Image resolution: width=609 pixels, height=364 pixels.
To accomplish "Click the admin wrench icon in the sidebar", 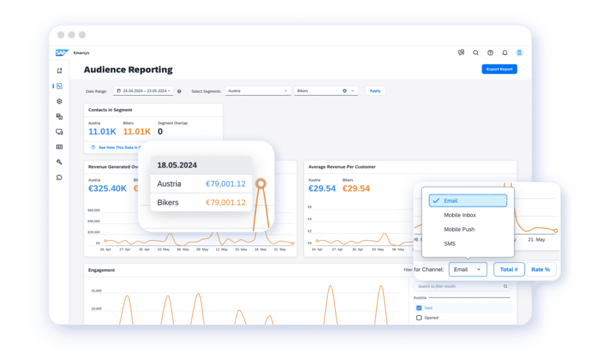I will (59, 162).
